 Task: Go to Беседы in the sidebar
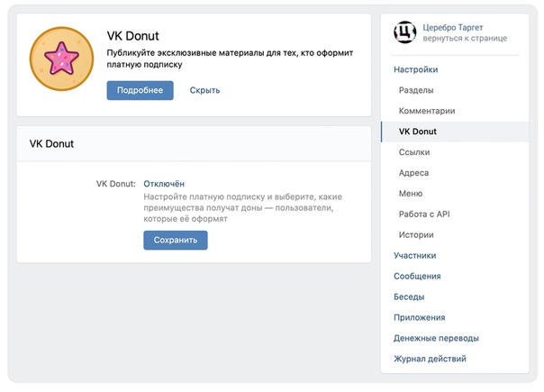[x=409, y=296]
